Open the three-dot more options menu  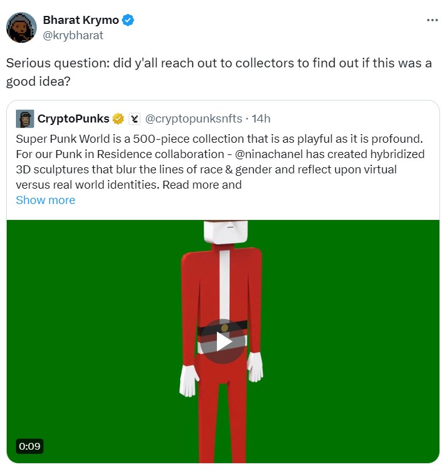(432, 20)
